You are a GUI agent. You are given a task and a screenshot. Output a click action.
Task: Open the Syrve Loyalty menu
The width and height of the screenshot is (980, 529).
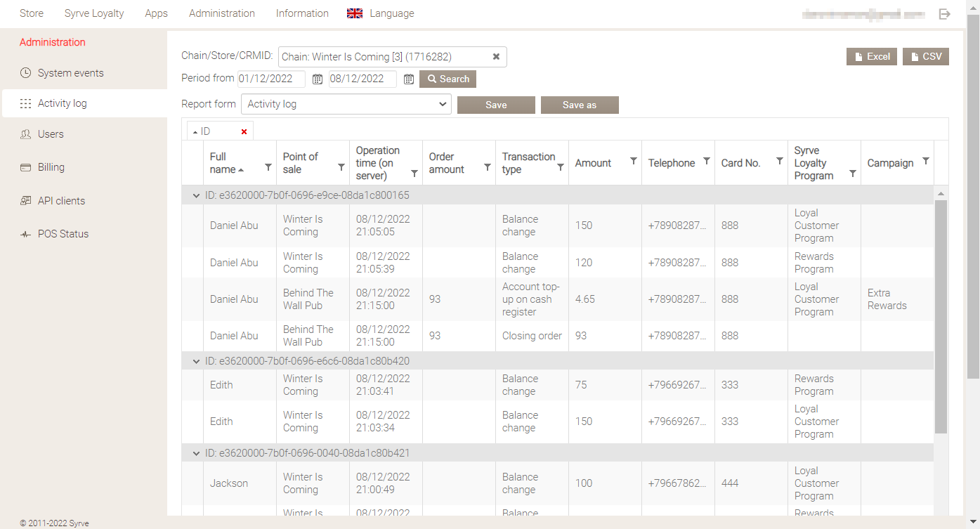pyautogui.click(x=94, y=13)
